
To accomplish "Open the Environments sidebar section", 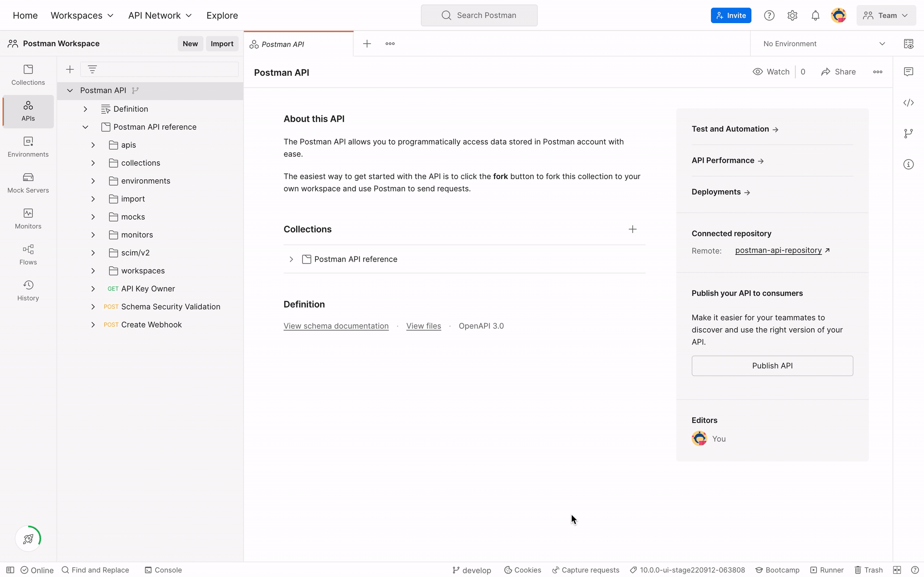I will (28, 147).
